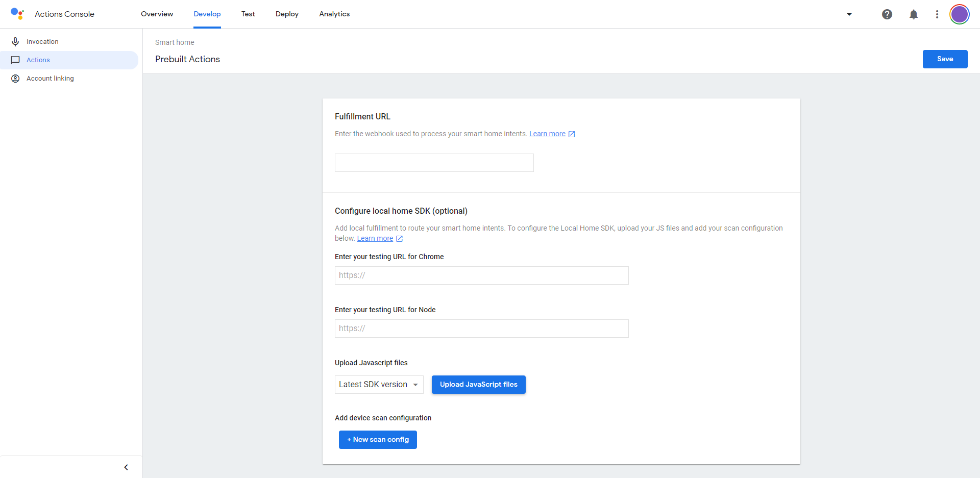This screenshot has height=478, width=980.
Task: Click the Actions chat bubble icon
Action: (x=15, y=60)
